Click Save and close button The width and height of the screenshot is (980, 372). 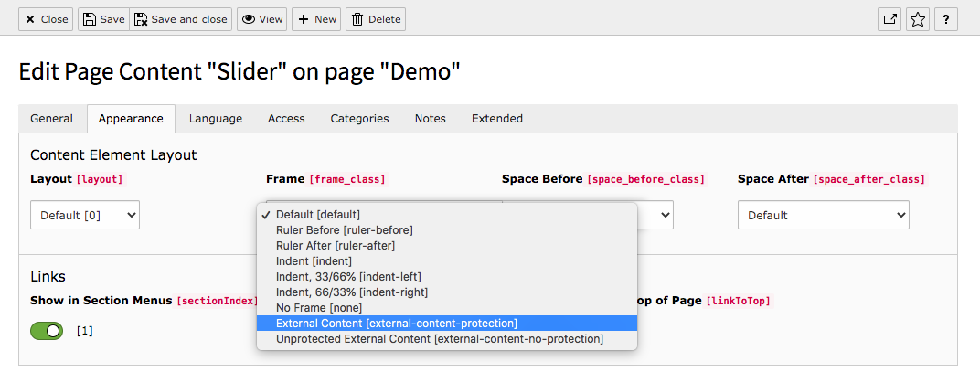180,19
